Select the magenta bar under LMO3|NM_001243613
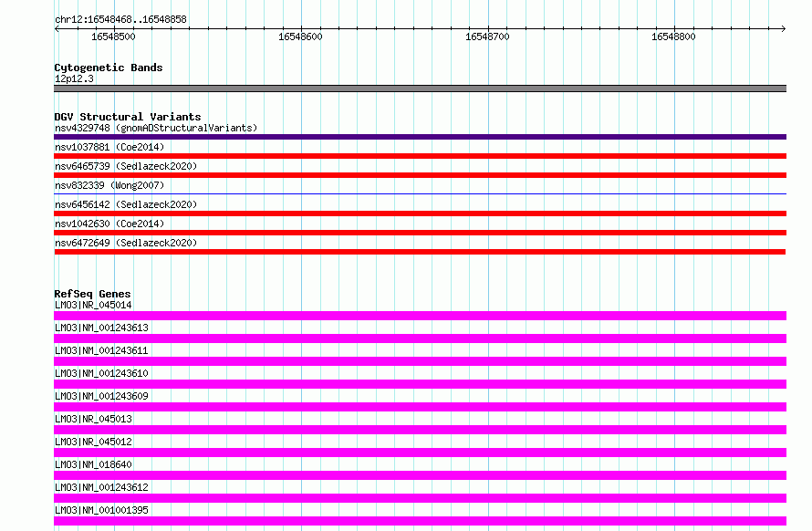The image size is (812, 531). (x=420, y=338)
